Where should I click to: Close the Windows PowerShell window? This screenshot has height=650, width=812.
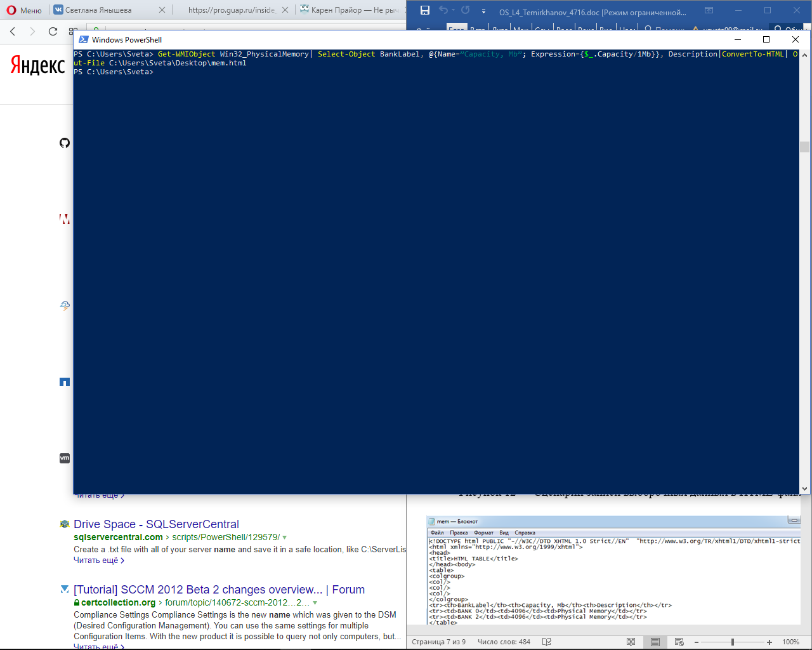[795, 39]
